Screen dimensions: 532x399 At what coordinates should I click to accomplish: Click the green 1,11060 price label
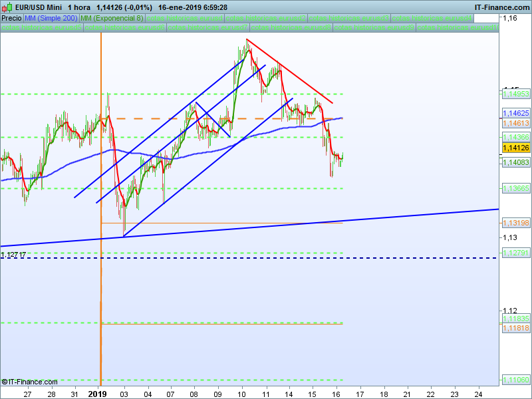tap(516, 380)
